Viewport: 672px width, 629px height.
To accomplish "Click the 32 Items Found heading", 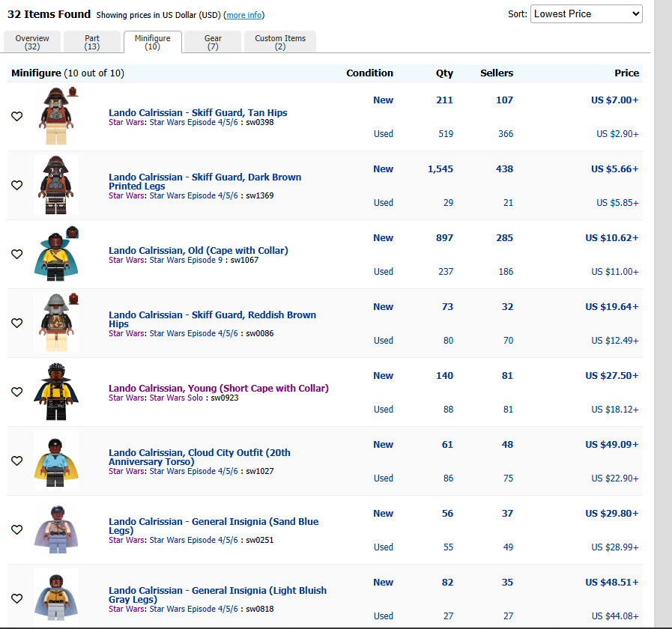I will pyautogui.click(x=49, y=14).
